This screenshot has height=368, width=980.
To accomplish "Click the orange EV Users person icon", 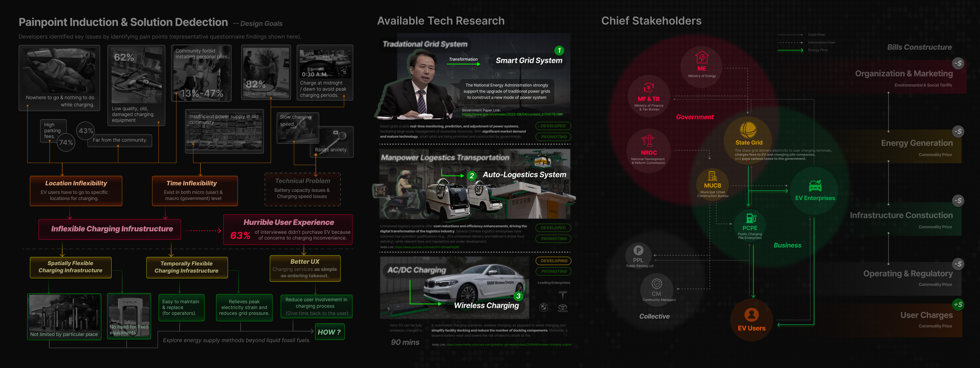I will pyautogui.click(x=751, y=315).
